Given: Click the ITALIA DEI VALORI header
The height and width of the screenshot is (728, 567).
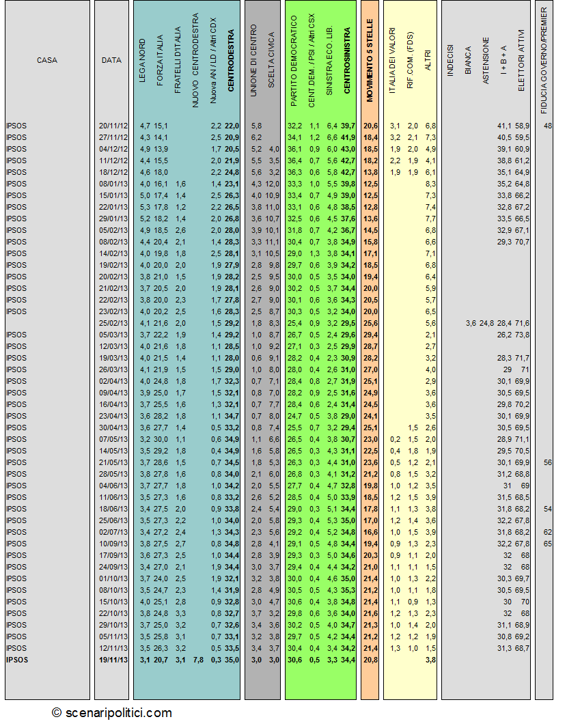Looking at the screenshot, I should click(392, 60).
